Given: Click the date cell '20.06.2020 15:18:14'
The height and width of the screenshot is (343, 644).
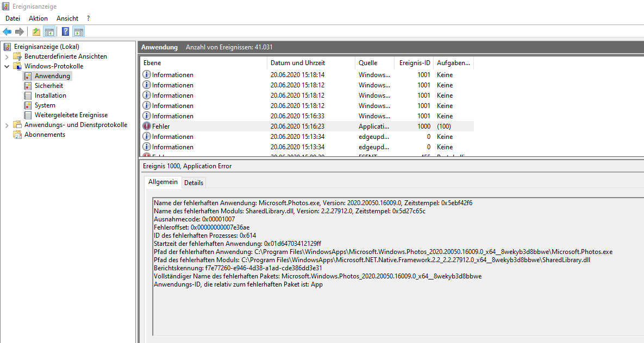Looking at the screenshot, I should pyautogui.click(x=297, y=75).
